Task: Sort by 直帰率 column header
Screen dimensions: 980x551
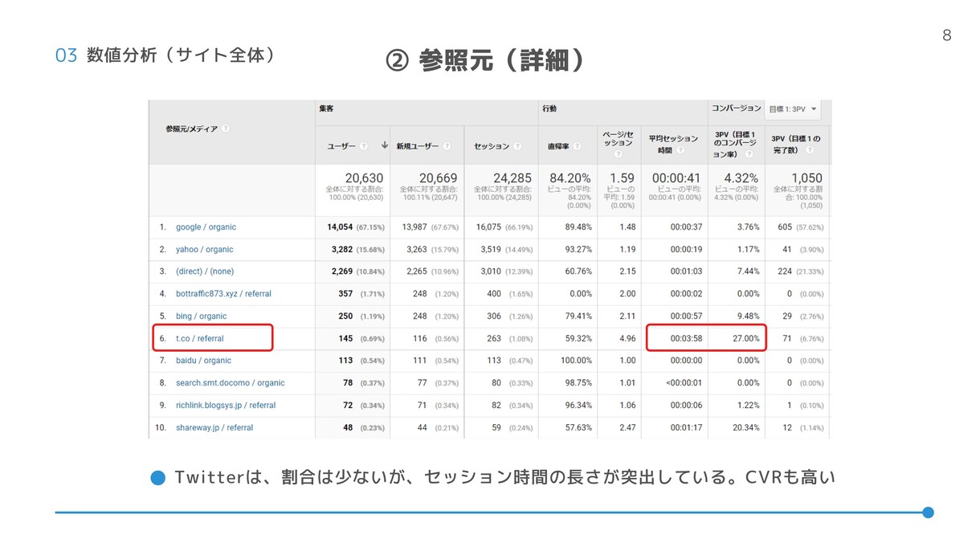Action: pyautogui.click(x=558, y=146)
